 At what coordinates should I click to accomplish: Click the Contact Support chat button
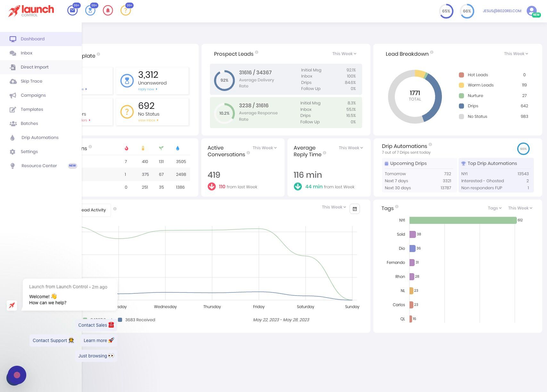53,340
